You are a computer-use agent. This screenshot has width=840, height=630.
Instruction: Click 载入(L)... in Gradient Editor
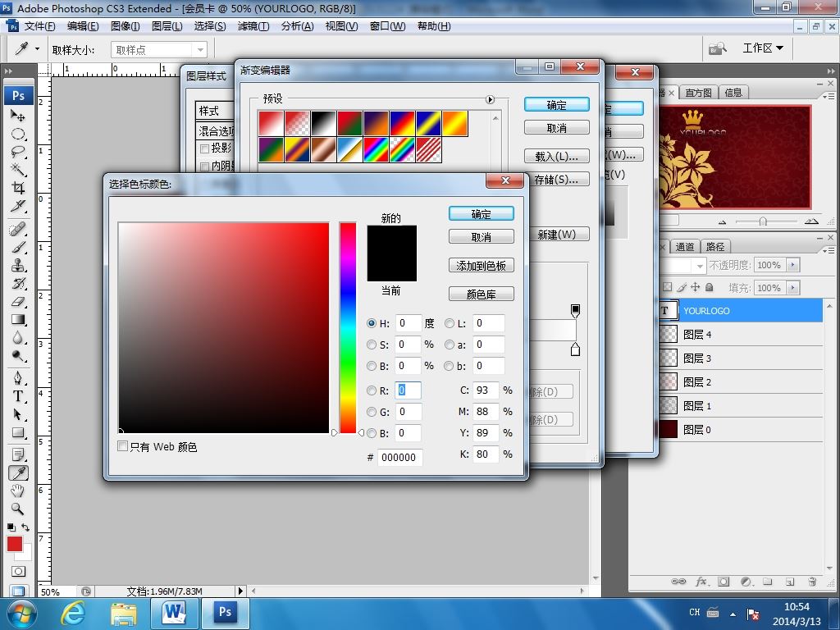[557, 157]
